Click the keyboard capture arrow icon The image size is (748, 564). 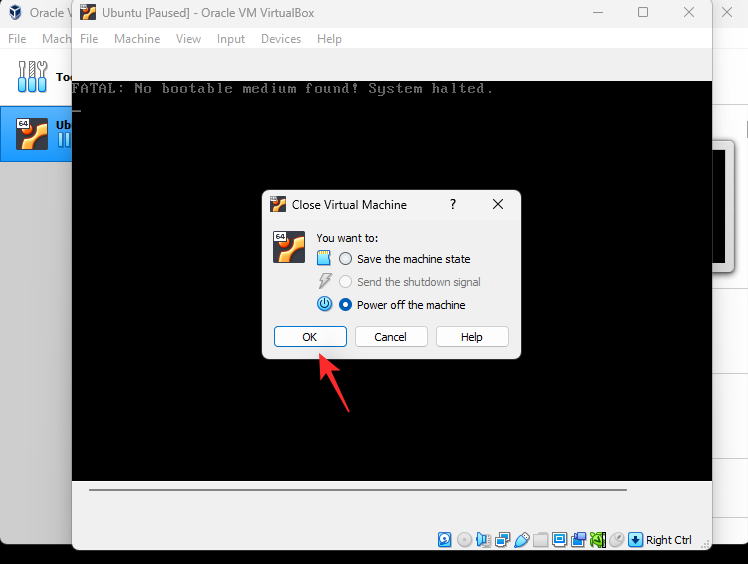pyautogui.click(x=635, y=540)
